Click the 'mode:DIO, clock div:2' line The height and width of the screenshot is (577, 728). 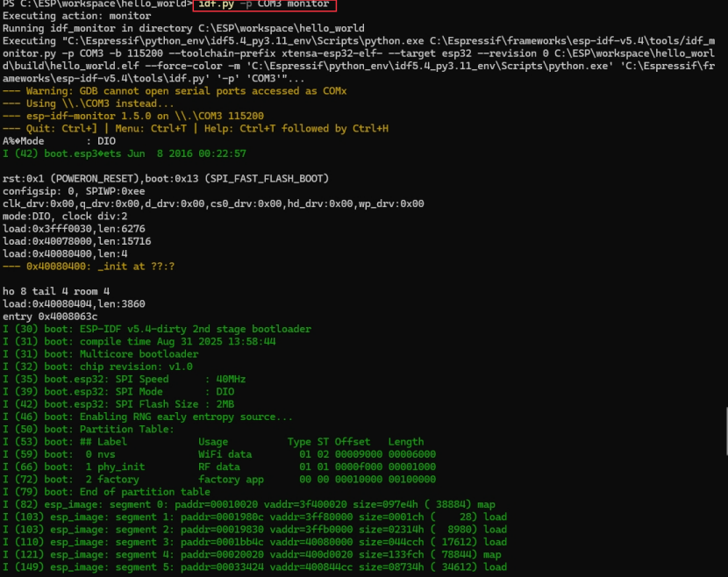(65, 217)
